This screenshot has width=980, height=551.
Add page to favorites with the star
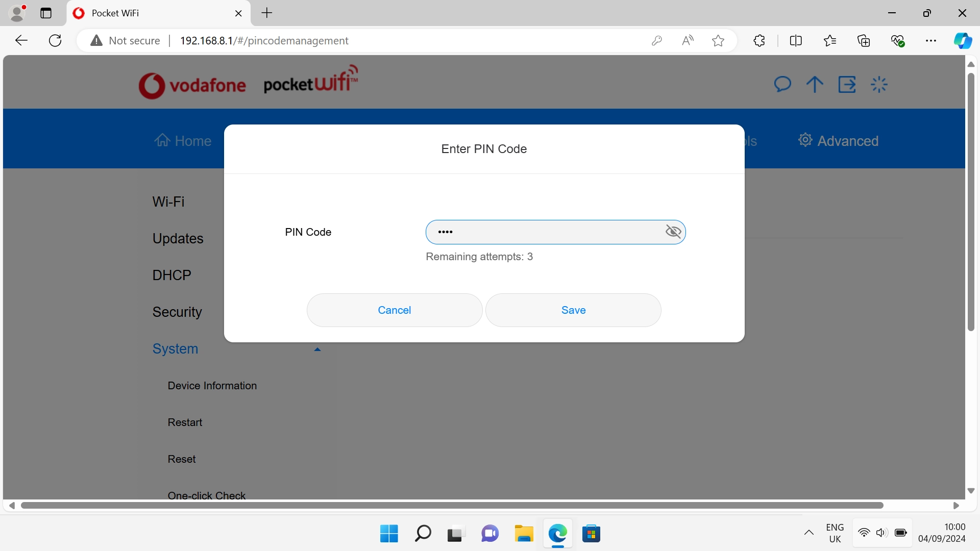pyautogui.click(x=718, y=40)
